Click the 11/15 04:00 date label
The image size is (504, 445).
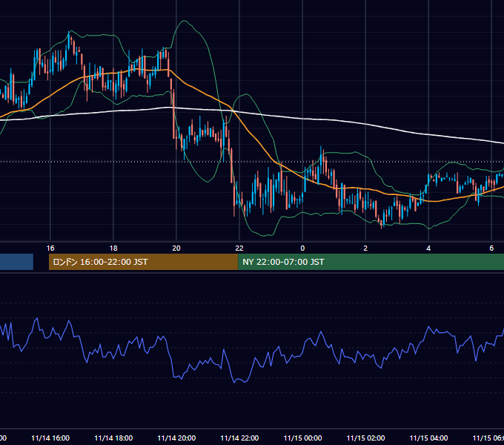click(428, 438)
